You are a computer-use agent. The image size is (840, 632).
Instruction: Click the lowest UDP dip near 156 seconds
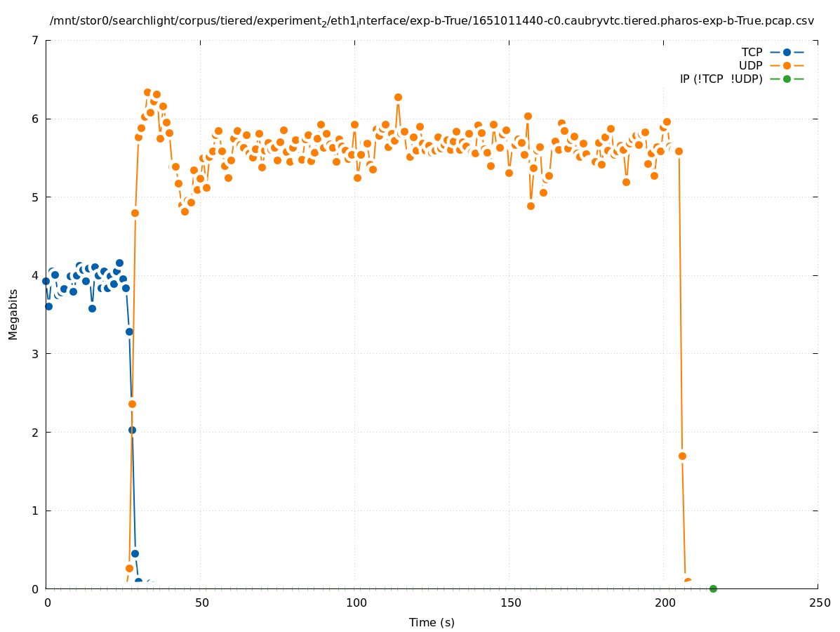531,206
